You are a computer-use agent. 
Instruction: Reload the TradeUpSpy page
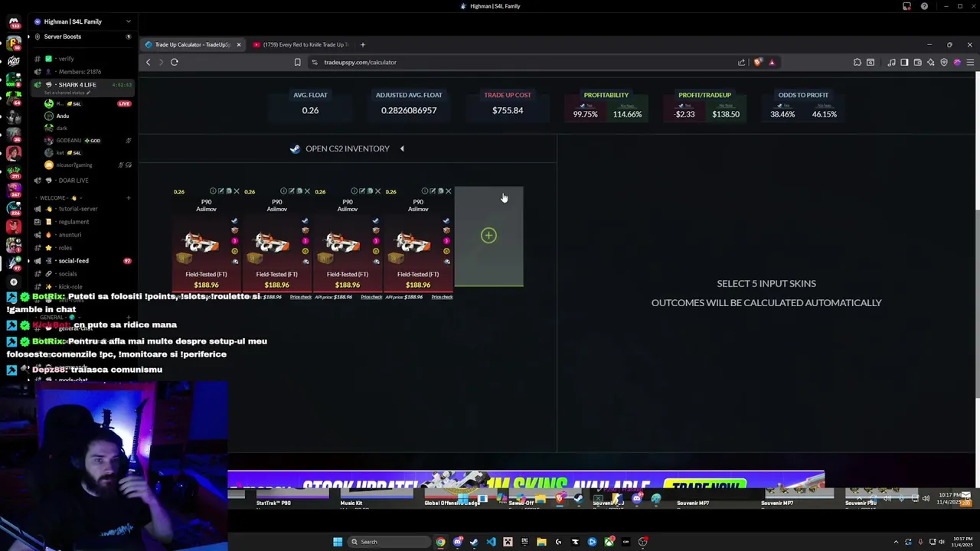175,62
